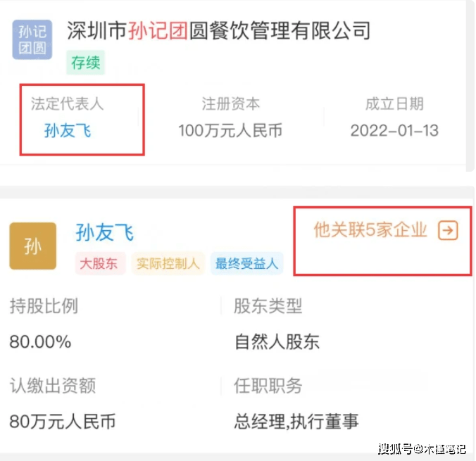The width and height of the screenshot is (476, 461).
Task: Click subscribed amount 80万元人民币
Action: click(62, 422)
